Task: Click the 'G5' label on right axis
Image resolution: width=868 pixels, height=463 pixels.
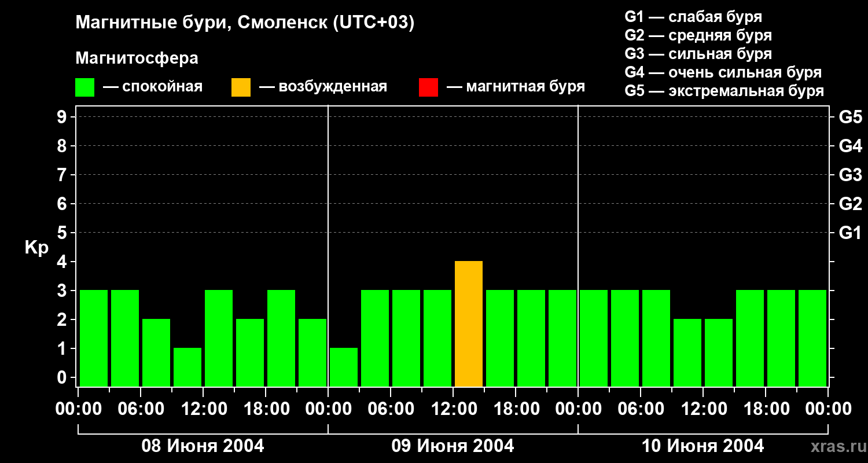Action: click(851, 117)
